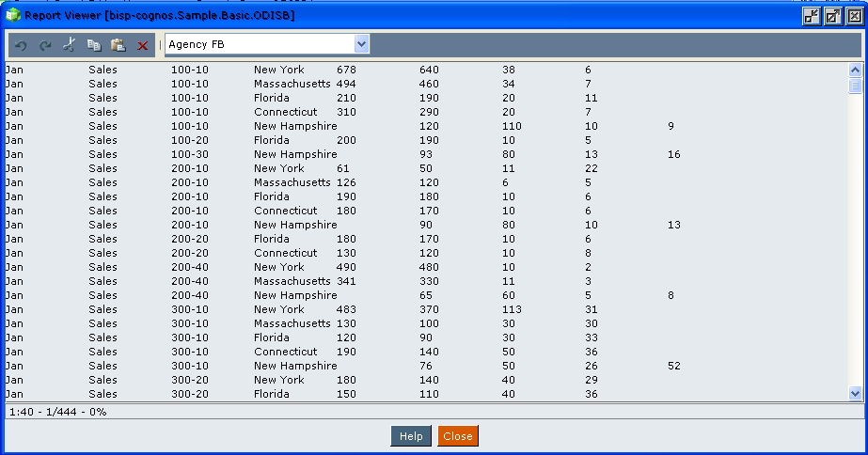Click the Redo icon in the toolbar
Image resolution: width=868 pixels, height=455 pixels.
click(x=45, y=45)
